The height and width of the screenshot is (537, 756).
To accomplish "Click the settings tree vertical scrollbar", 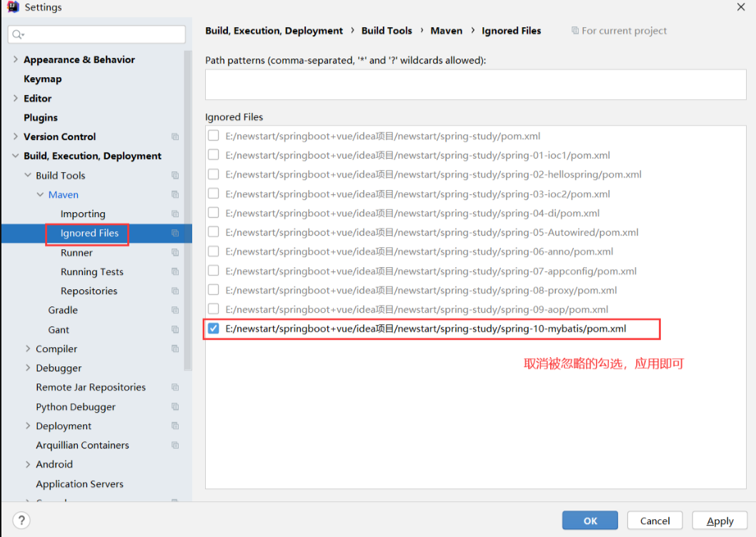I will (x=188, y=214).
